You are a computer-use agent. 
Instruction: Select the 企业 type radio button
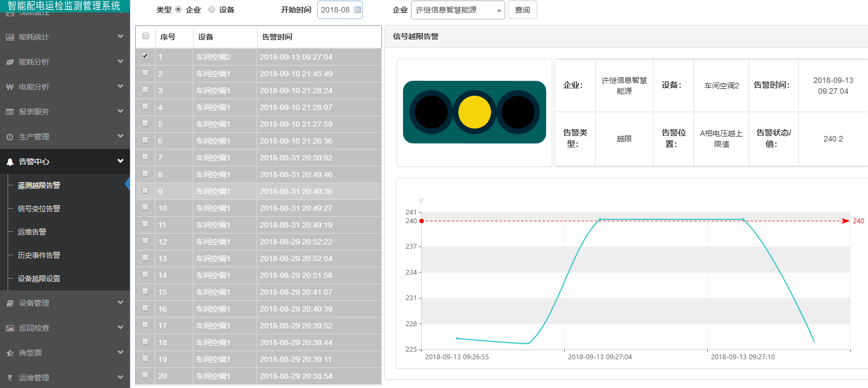pos(178,9)
